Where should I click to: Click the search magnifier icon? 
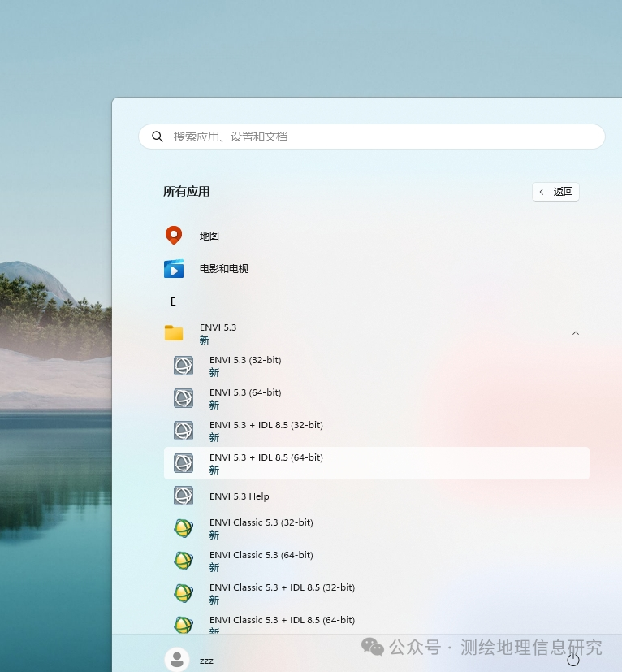(x=158, y=137)
